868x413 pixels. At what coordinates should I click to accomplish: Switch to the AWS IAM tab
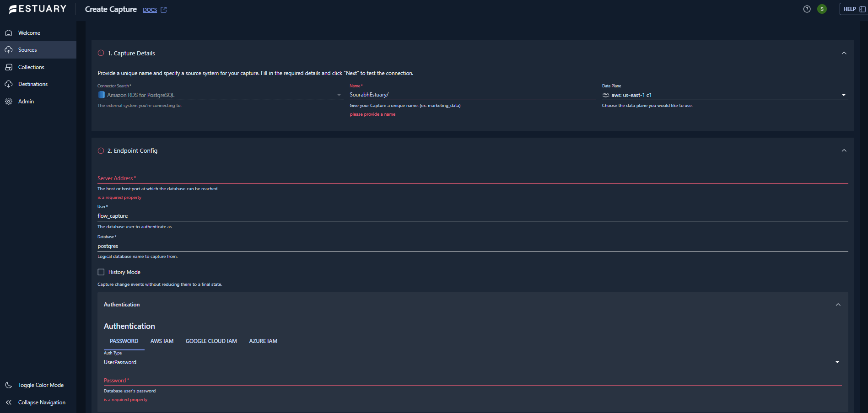[162, 341]
